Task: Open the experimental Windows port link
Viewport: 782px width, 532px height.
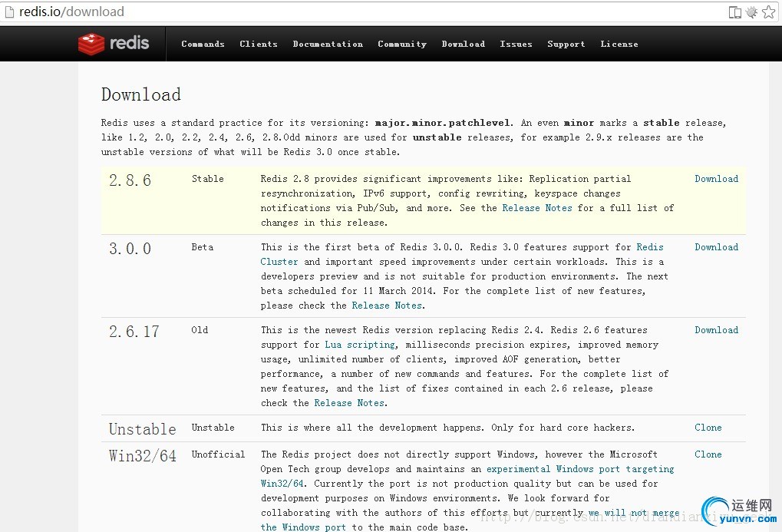Action: click(x=467, y=476)
